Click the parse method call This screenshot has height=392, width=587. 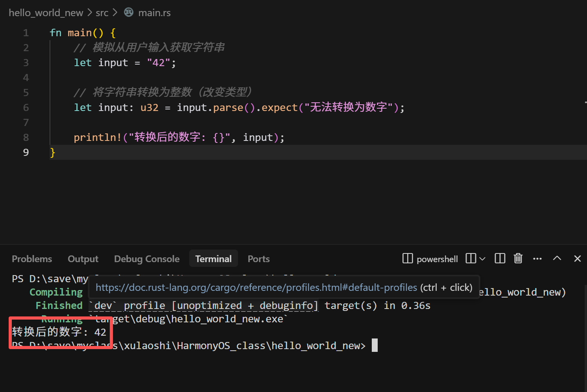228,107
